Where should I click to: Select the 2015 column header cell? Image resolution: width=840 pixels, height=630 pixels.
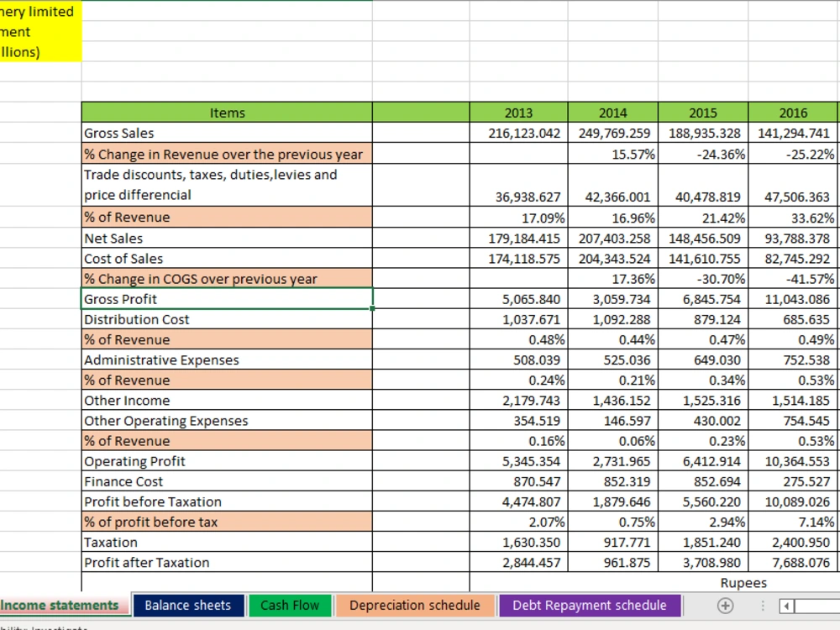coord(703,113)
